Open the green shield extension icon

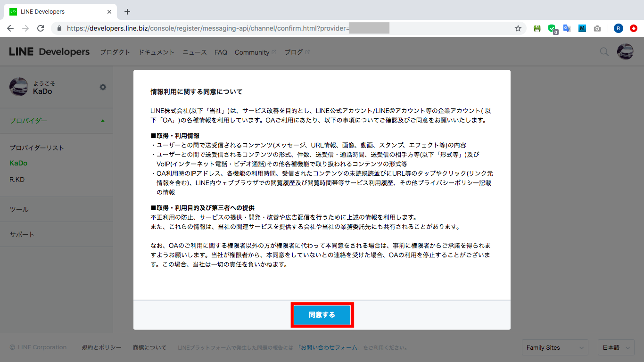[x=553, y=29]
